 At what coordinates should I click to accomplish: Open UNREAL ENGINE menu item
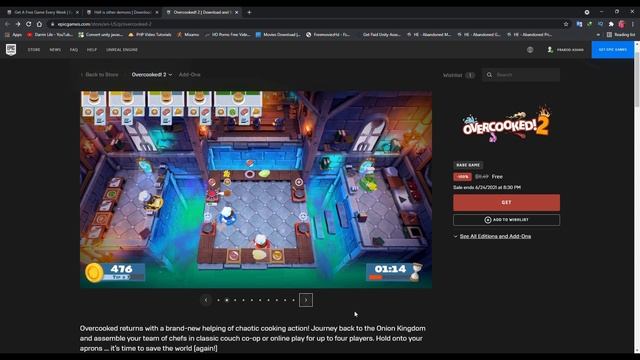pos(122,50)
